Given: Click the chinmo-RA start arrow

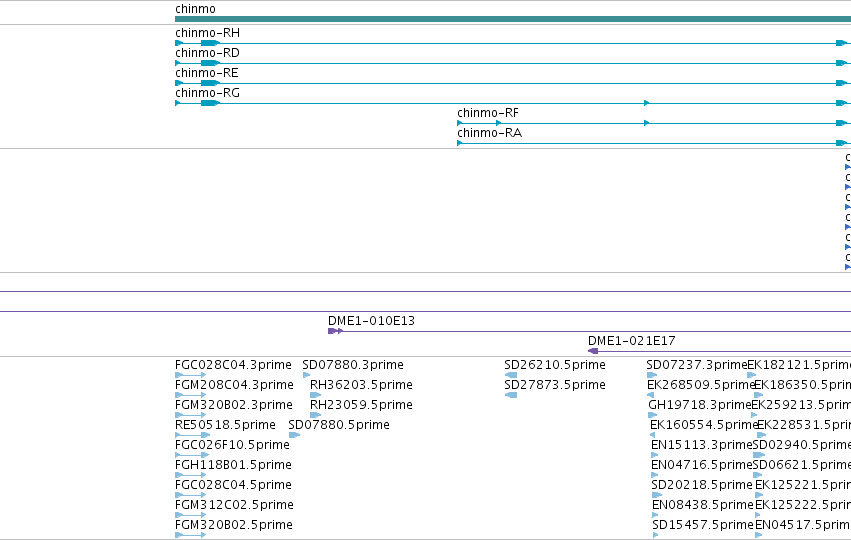Looking at the screenshot, I should coord(460,143).
